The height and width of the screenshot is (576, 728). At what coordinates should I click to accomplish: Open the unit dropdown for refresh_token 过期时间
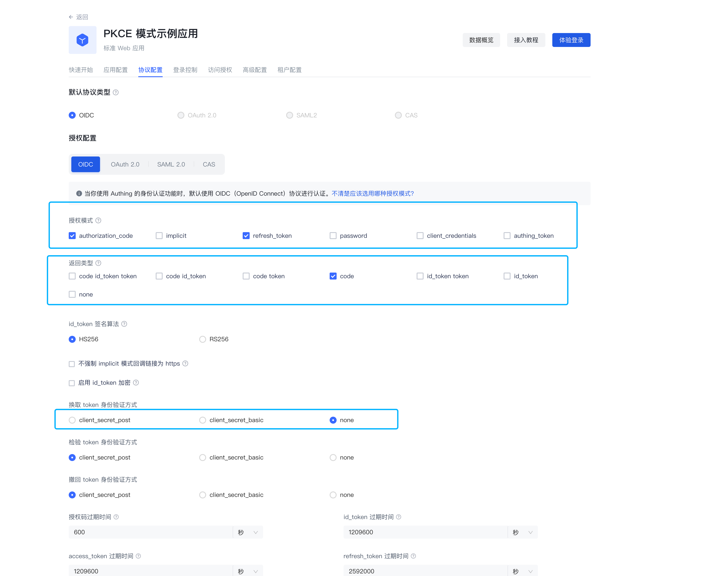[523, 571]
